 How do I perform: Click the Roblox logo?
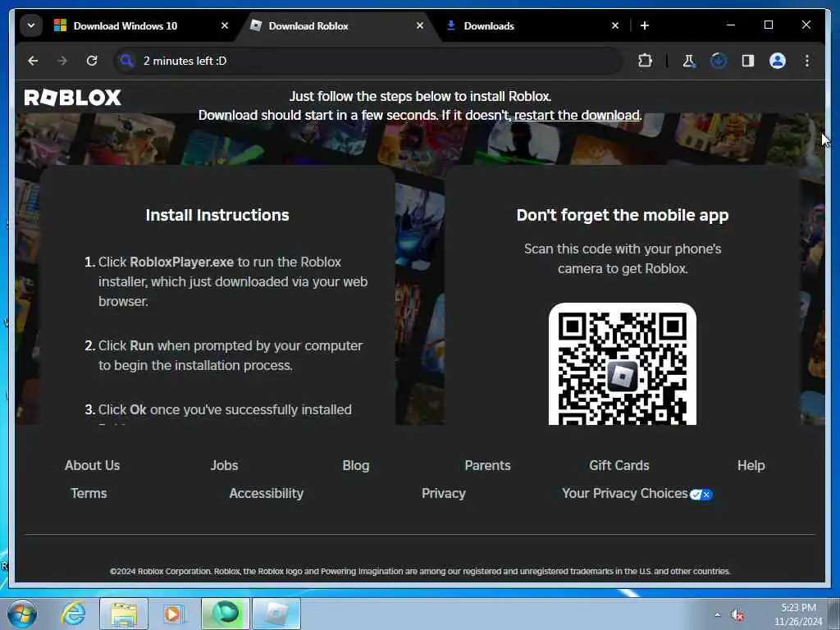(73, 98)
